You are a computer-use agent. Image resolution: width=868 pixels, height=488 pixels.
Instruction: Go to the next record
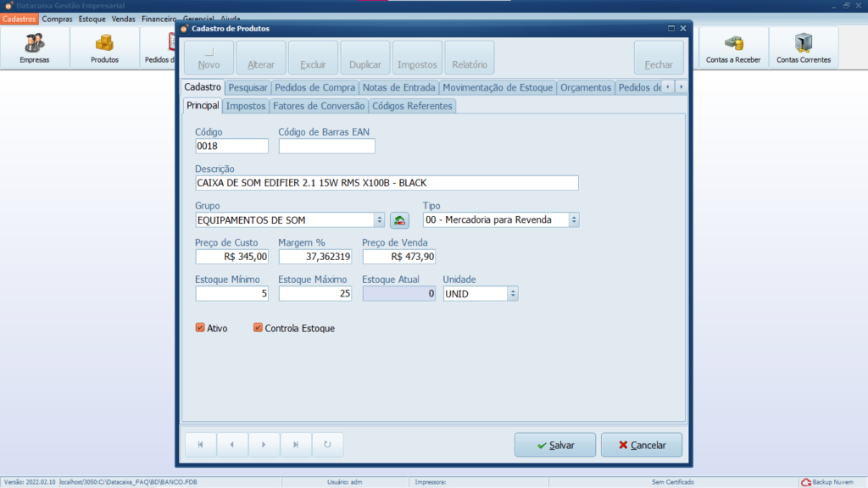pos(264,445)
